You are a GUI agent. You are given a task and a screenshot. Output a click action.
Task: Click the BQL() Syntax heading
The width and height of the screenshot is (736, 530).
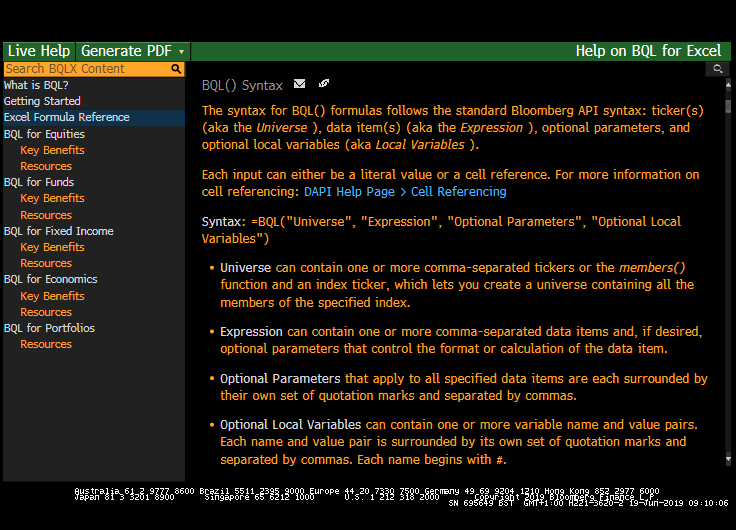pos(242,85)
